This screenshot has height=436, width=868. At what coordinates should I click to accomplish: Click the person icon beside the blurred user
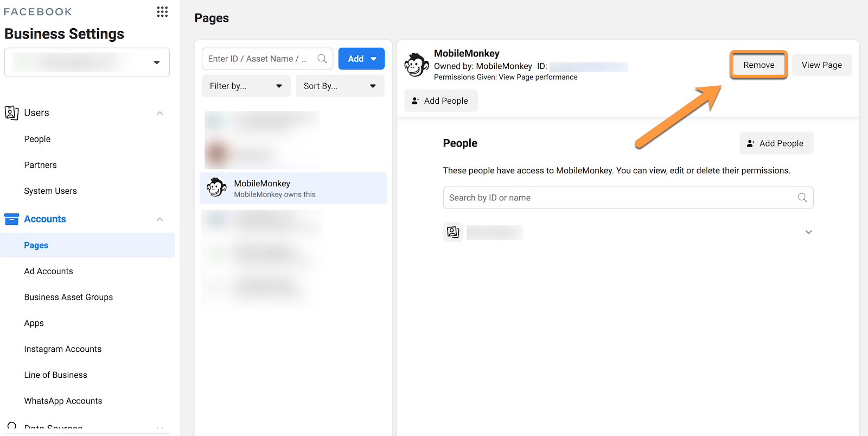coord(453,232)
